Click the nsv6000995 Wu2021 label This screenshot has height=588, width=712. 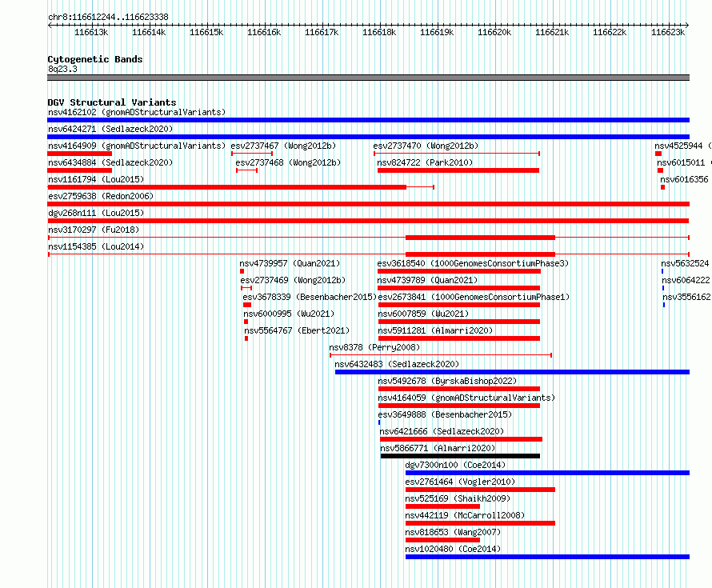pos(289,314)
